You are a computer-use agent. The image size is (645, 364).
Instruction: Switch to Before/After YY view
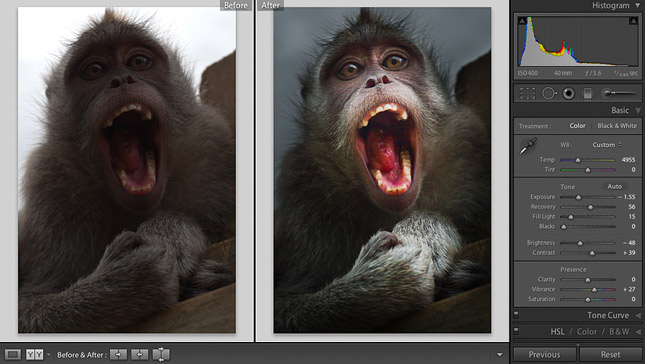point(35,354)
